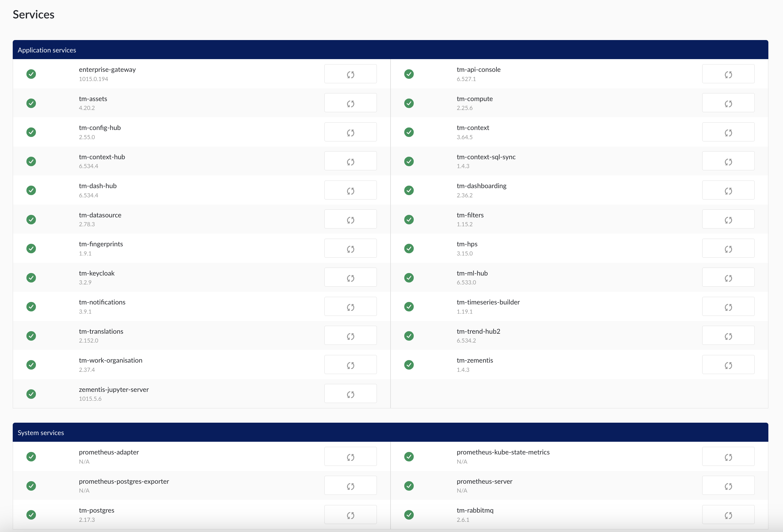This screenshot has width=783, height=532.
Task: Restart the tm-context-sql-sync service
Action: coord(728,161)
